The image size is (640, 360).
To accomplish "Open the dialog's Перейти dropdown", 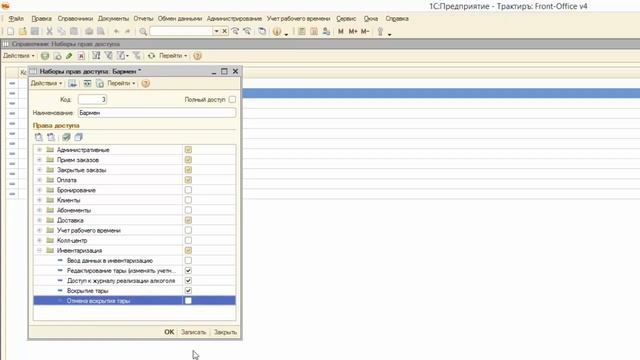I will click(121, 83).
